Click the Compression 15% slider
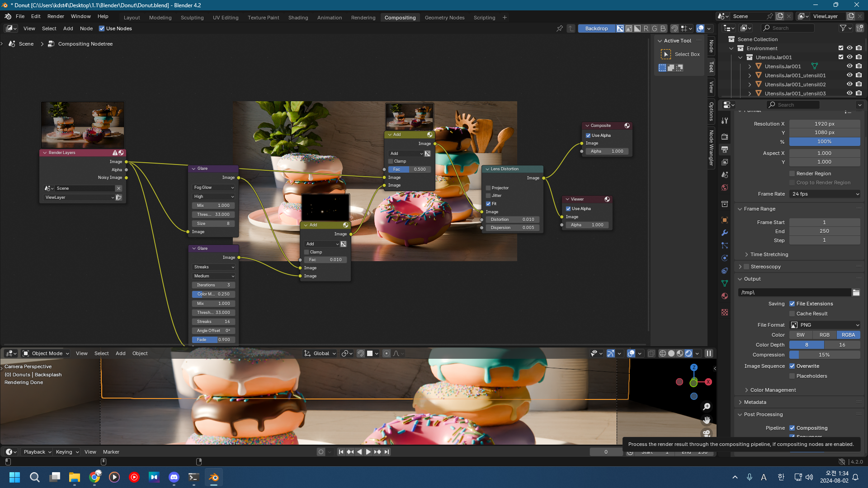The width and height of the screenshot is (868, 488). (x=825, y=355)
